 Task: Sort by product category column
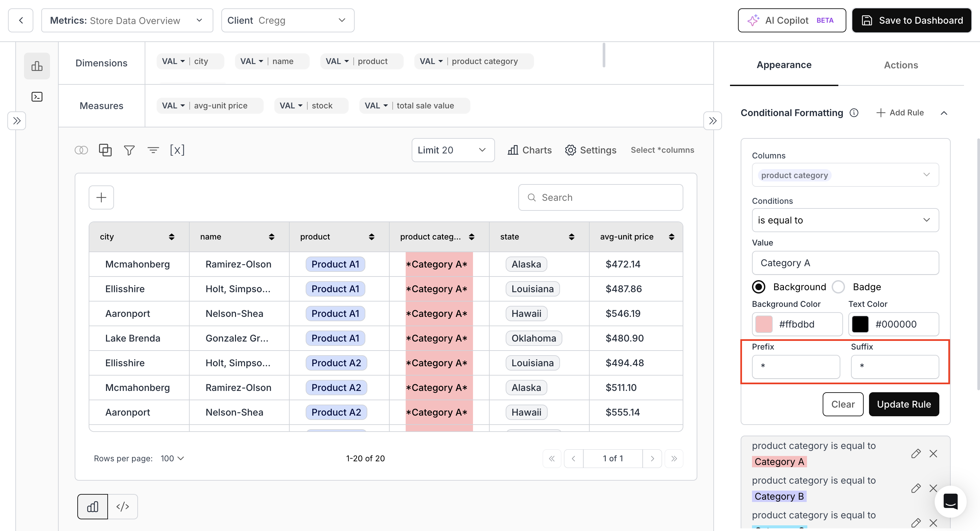pyautogui.click(x=471, y=237)
